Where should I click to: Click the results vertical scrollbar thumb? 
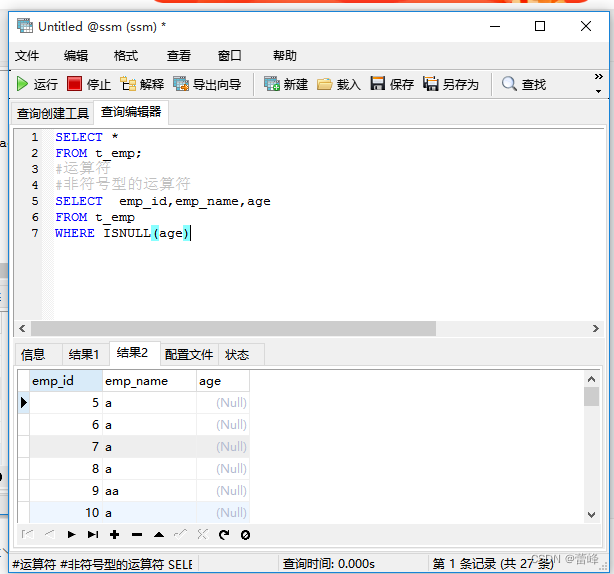coord(591,397)
